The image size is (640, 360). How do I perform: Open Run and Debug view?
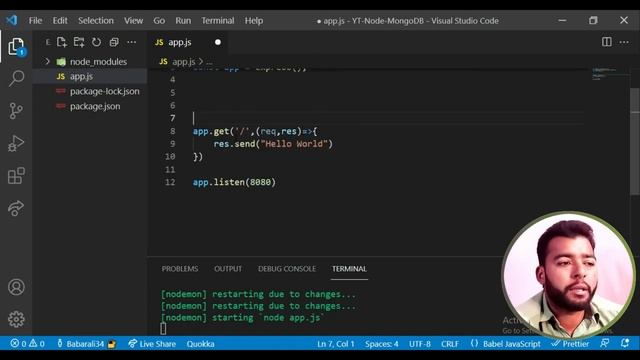coord(16,143)
